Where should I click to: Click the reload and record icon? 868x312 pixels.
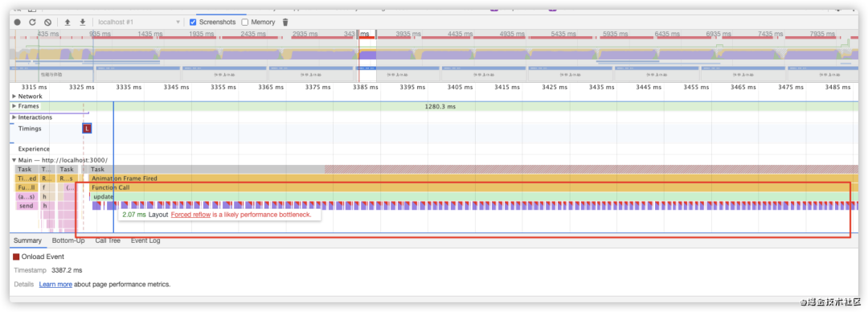[33, 23]
